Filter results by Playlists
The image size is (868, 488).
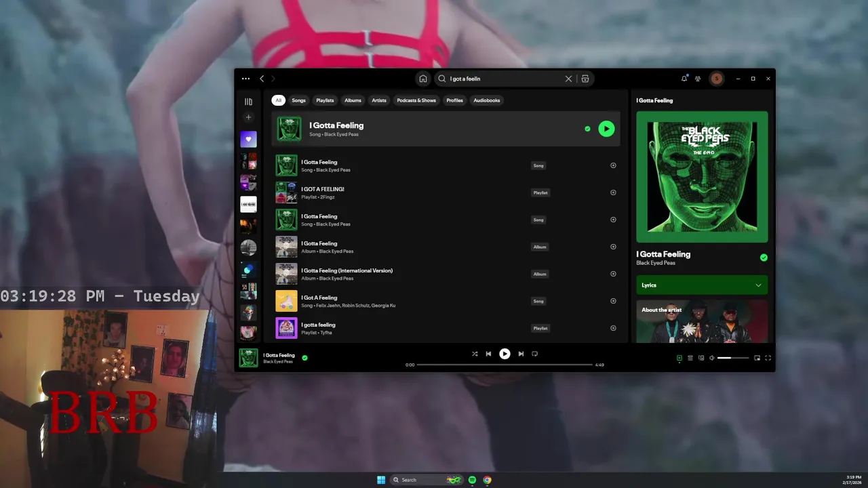click(325, 100)
